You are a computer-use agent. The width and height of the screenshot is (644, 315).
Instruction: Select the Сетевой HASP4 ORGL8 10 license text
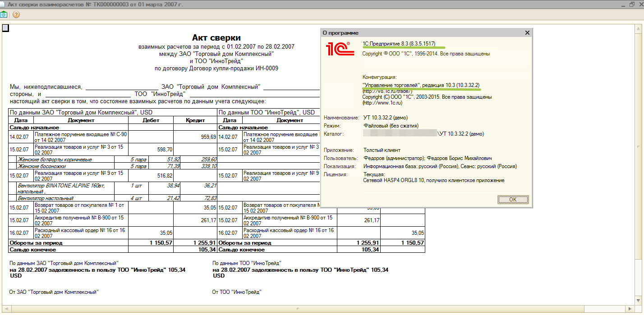pos(434,180)
